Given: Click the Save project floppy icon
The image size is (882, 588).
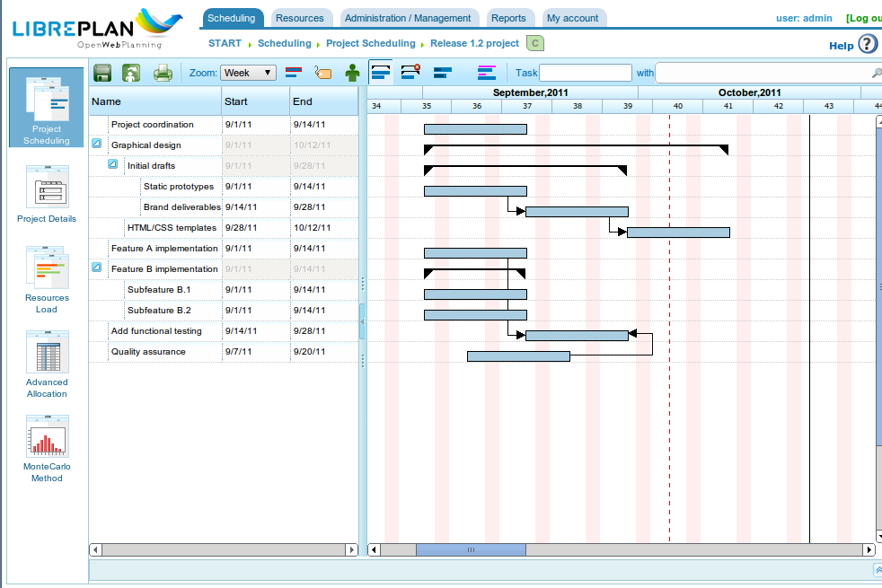Looking at the screenshot, I should point(101,73).
